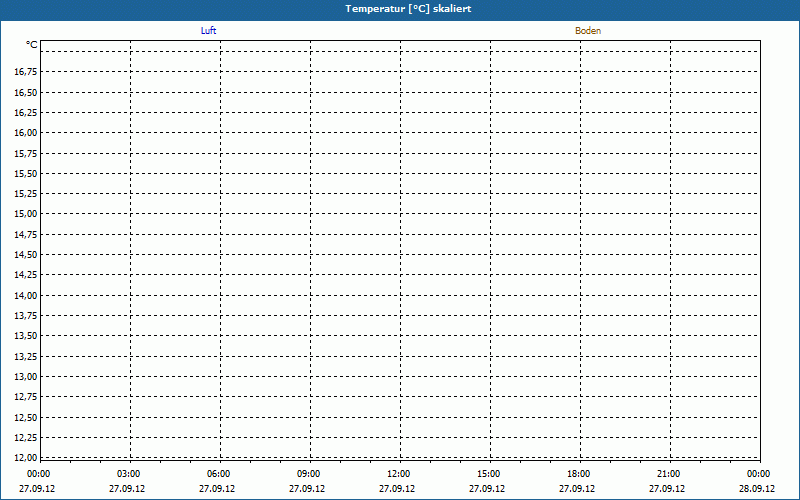Click the 18:00 time axis label

point(579,474)
